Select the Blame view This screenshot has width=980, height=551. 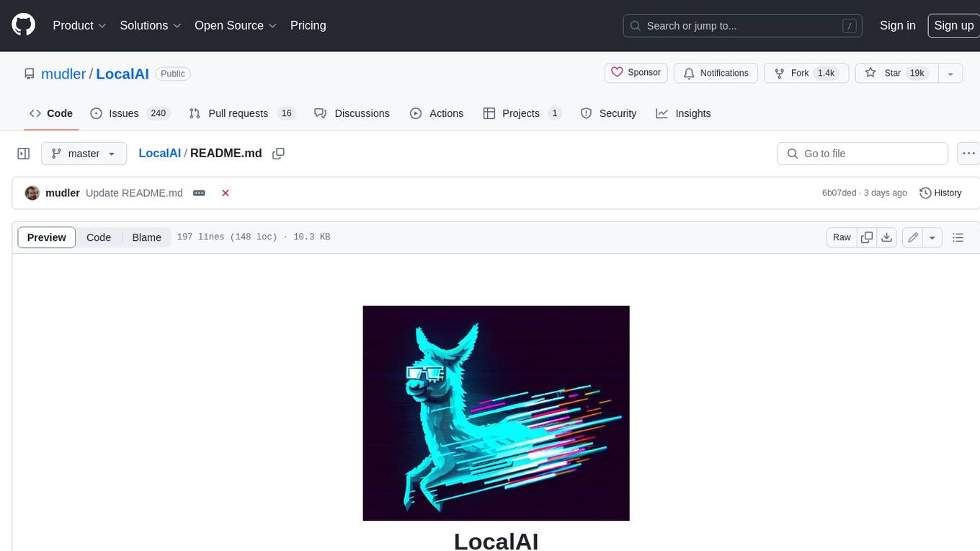click(x=146, y=237)
